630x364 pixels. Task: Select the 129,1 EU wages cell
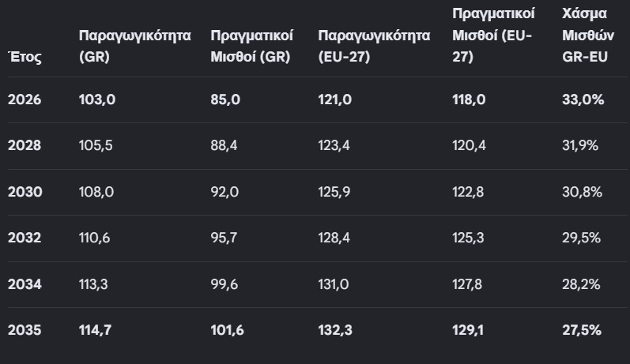(468, 330)
